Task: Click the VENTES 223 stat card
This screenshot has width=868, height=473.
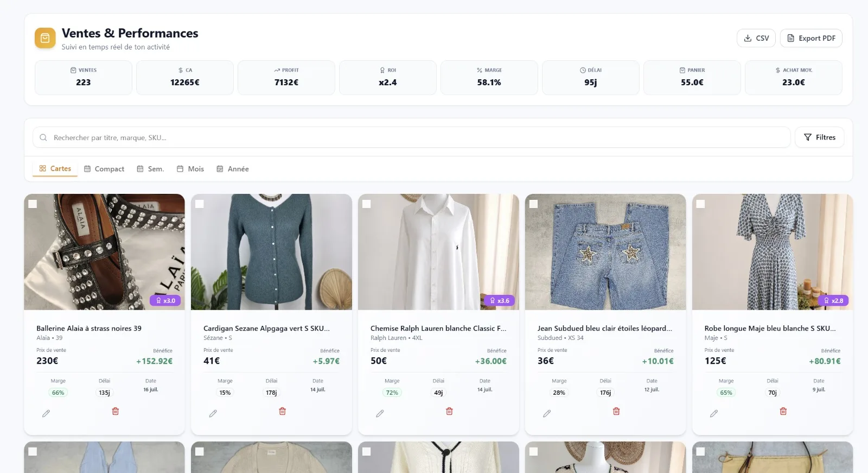Action: 84,78
